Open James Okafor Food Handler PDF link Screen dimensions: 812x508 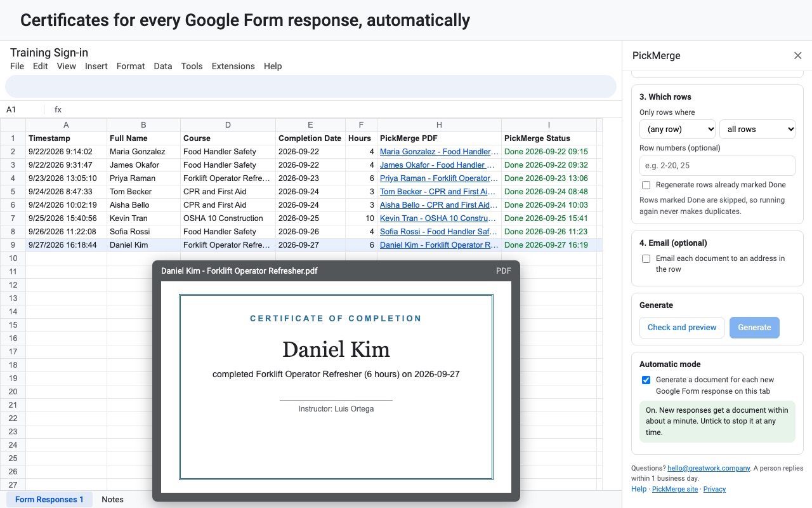coord(437,165)
